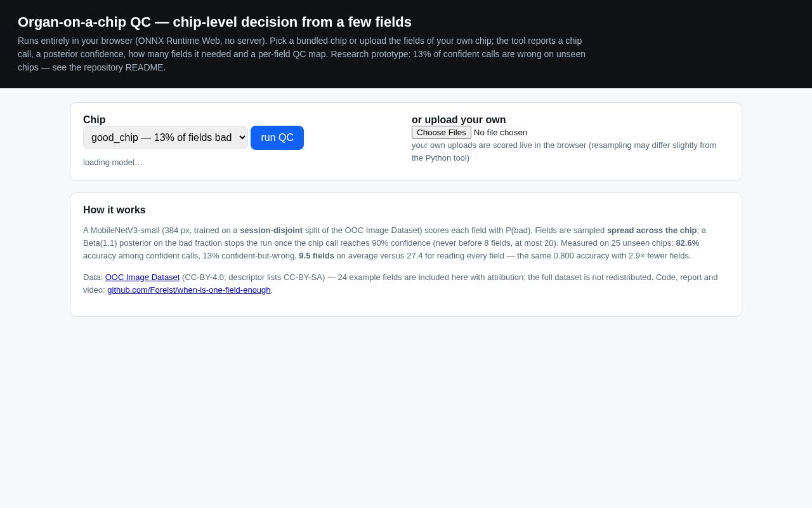The height and width of the screenshot is (508, 812).
Task: Click the Data attribution paragraph text
Action: [400, 283]
